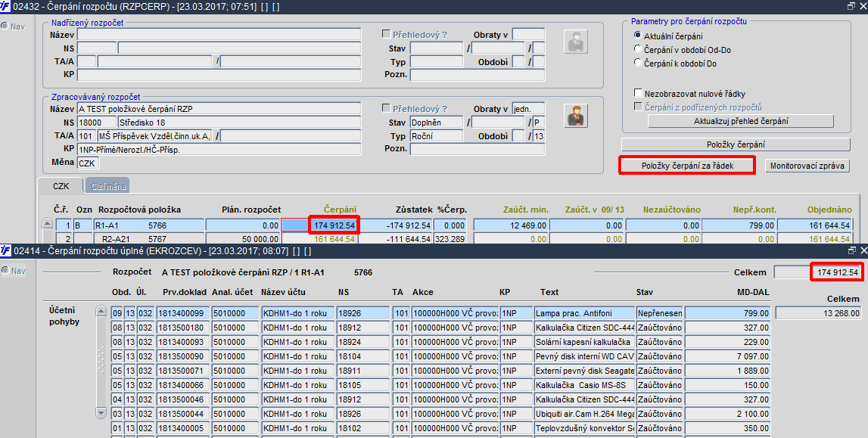Switch to the CZK tab
The image size is (868, 438).
point(61,186)
